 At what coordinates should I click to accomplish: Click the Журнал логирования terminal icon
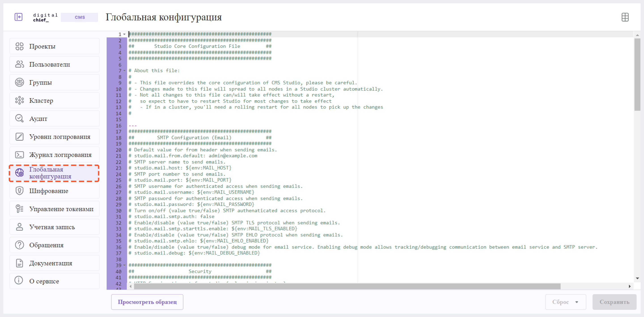(19, 155)
